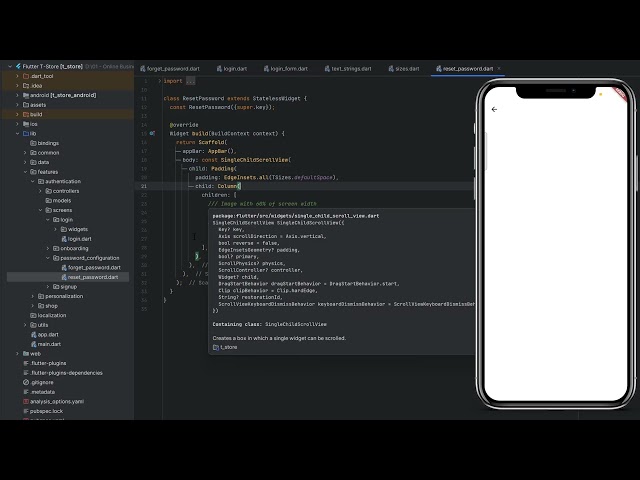Collapse the screens folder
Image resolution: width=640 pixels, height=480 pixels.
coord(40,210)
